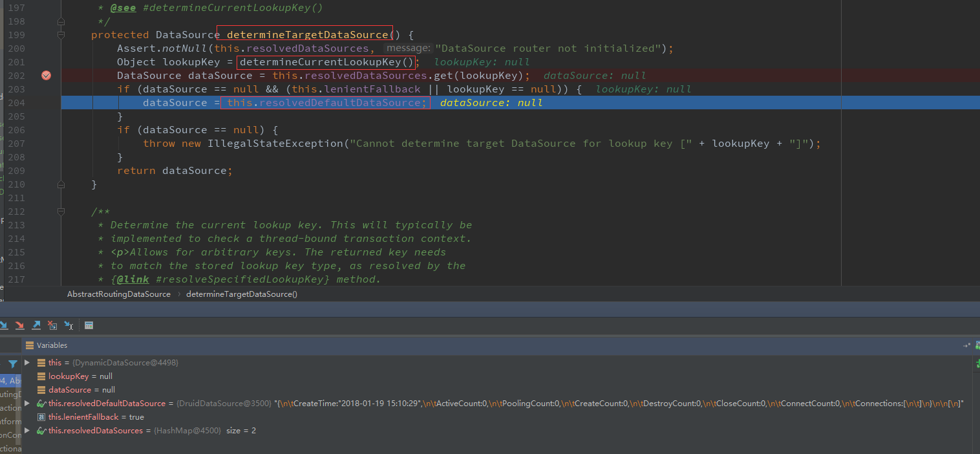Viewport: 980px width, 454px height.
Task: Select the determineTargetDataSource() breadcrumb
Action: (242, 294)
